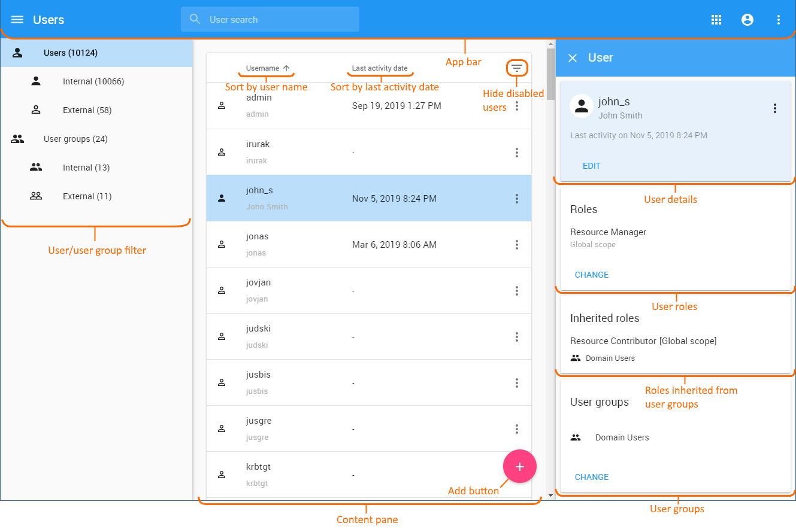796x532 pixels.
Task: Open app bar three-dot overflow menu
Action: coord(779,20)
